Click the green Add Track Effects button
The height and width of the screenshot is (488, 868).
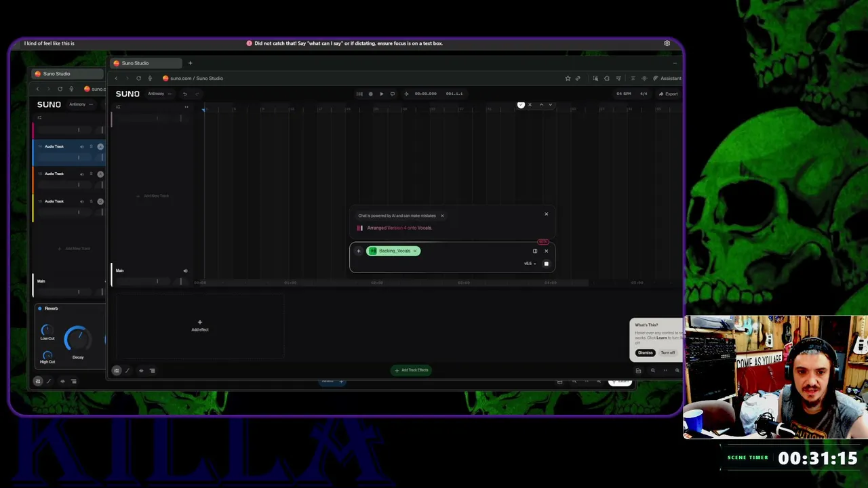click(412, 370)
